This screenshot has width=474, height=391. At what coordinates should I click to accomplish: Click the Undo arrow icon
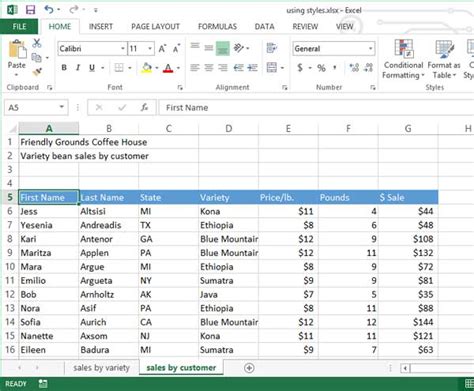click(49, 10)
